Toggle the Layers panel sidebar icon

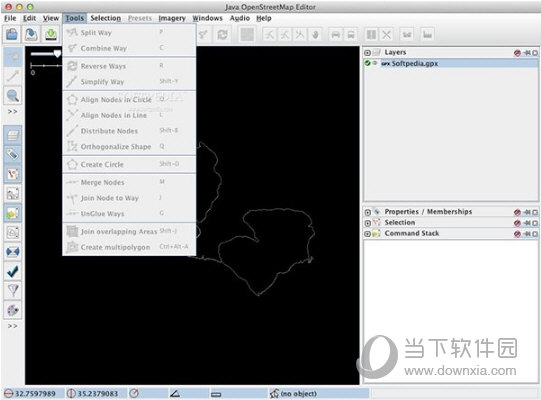(13, 135)
